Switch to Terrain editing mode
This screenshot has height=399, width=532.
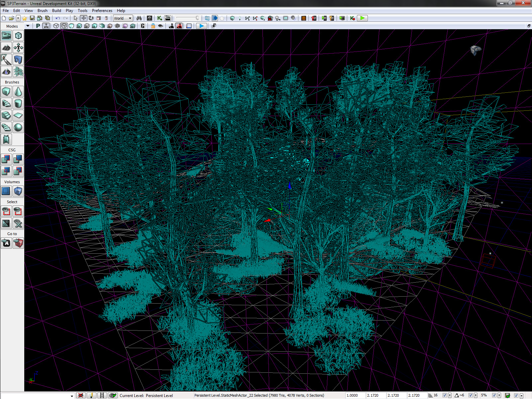pyautogui.click(x=6, y=48)
